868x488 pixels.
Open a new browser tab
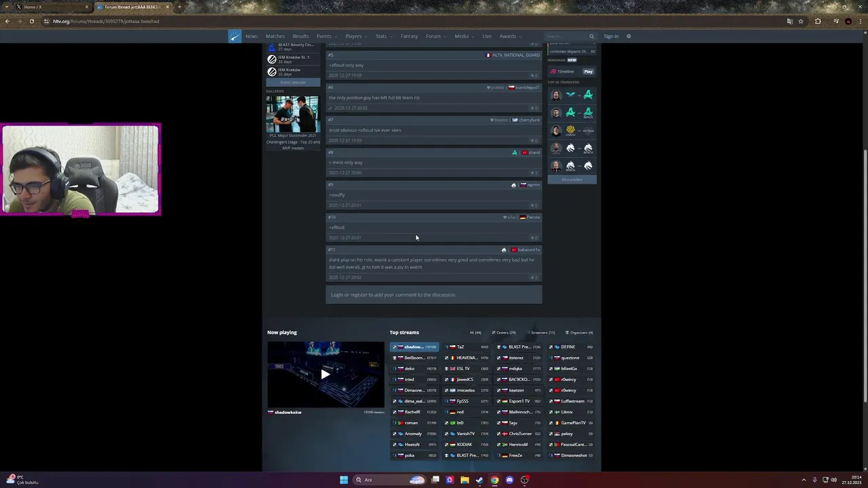tap(179, 7)
